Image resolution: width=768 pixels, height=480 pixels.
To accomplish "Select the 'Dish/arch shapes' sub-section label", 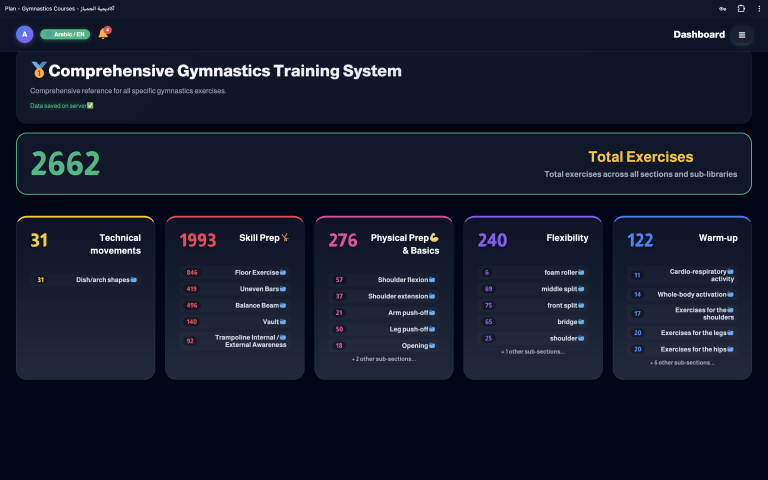I will [102, 280].
